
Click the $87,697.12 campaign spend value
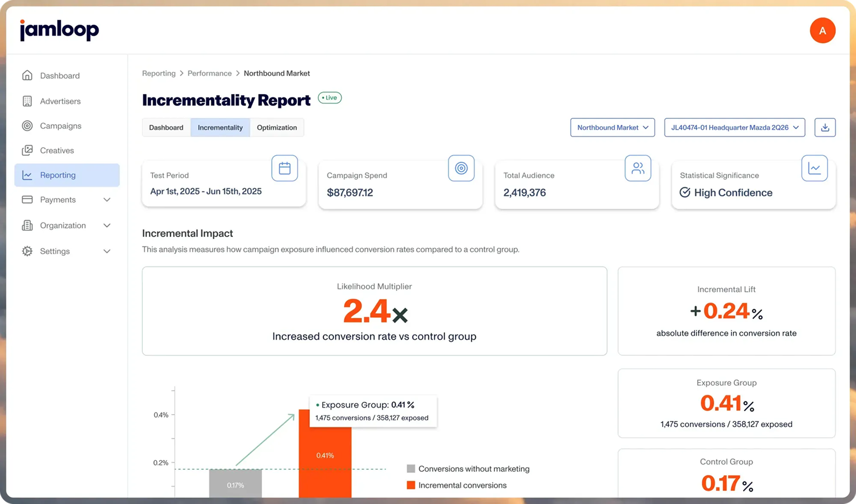pyautogui.click(x=350, y=193)
